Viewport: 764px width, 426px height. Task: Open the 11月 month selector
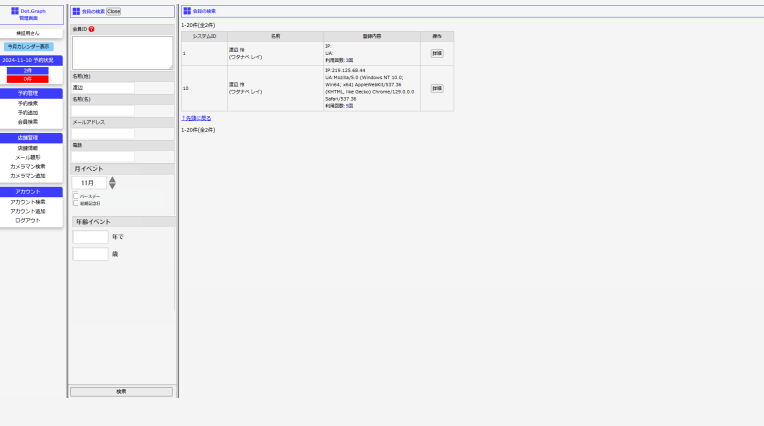89,183
